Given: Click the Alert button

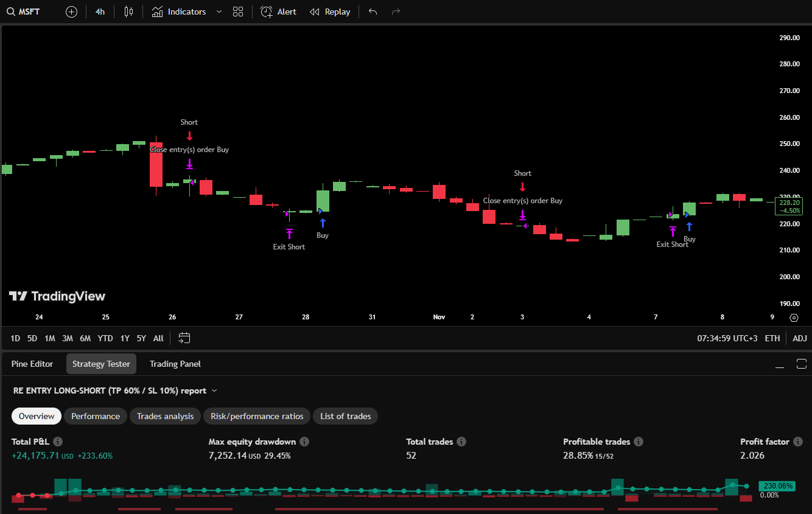Looking at the screenshot, I should [x=279, y=12].
